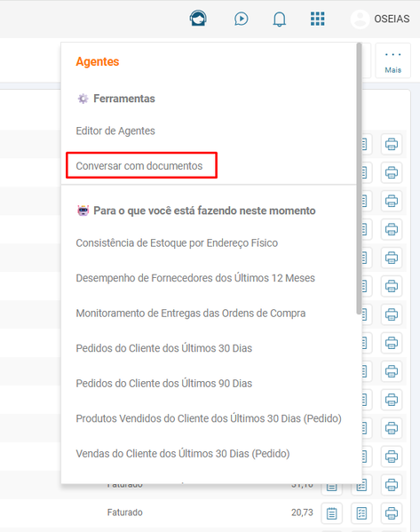Viewport: 420px width, 532px height.
Task: Click the Faturado status beside 20,73
Action: 125,512
